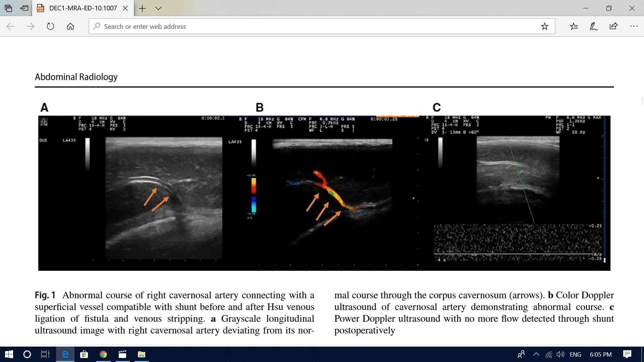Click the Fig. 1 caption label
This screenshot has width=644, height=362.
point(45,295)
